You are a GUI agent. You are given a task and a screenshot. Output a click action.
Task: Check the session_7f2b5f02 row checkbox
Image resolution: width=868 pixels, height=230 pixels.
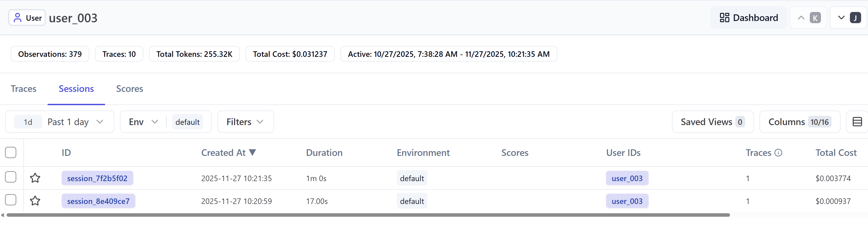pyautogui.click(x=11, y=177)
